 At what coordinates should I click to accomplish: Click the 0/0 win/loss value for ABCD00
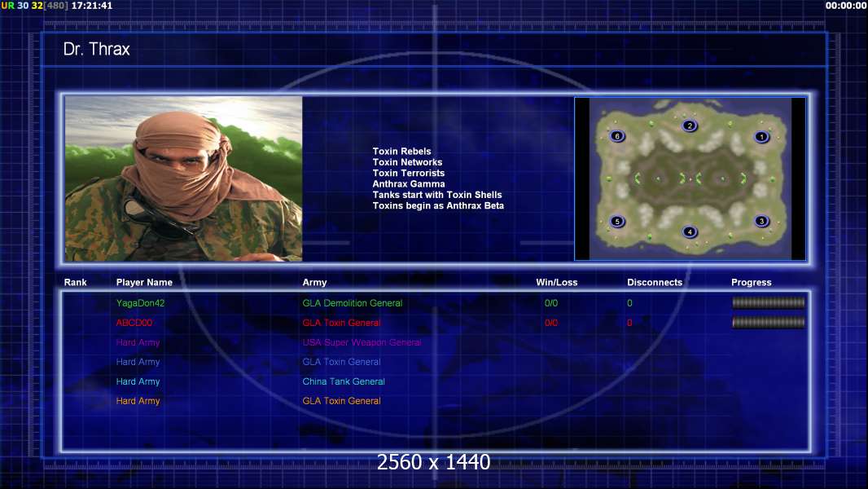point(550,322)
